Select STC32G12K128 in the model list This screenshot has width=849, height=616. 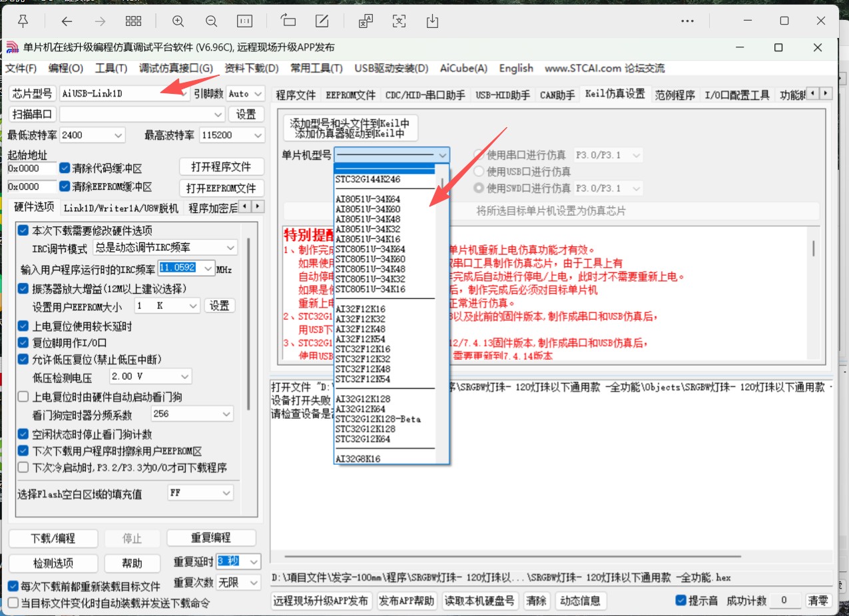pyautogui.click(x=366, y=430)
